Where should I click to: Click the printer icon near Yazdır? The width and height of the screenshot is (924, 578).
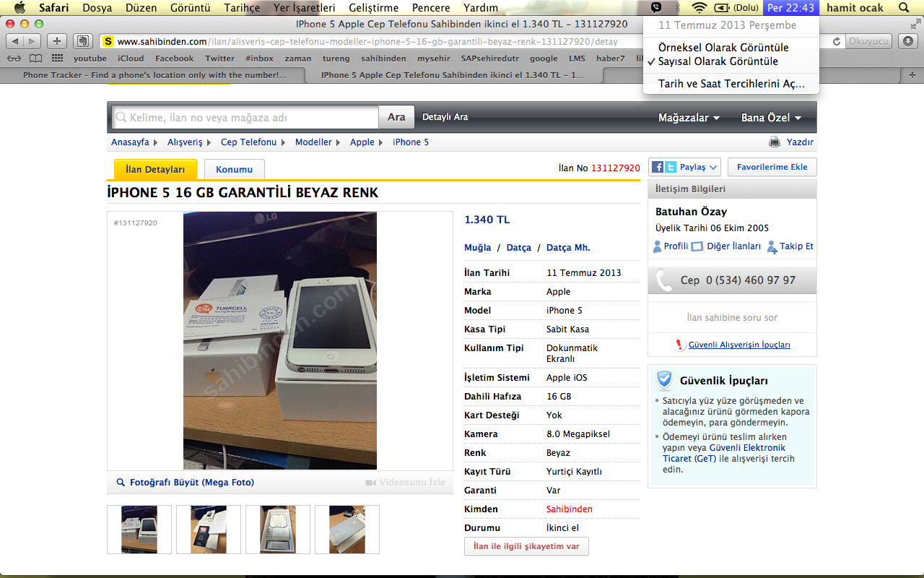click(775, 142)
